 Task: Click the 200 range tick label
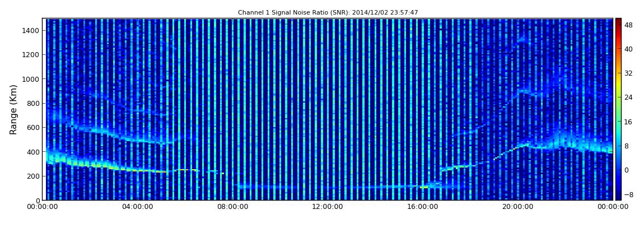point(34,176)
